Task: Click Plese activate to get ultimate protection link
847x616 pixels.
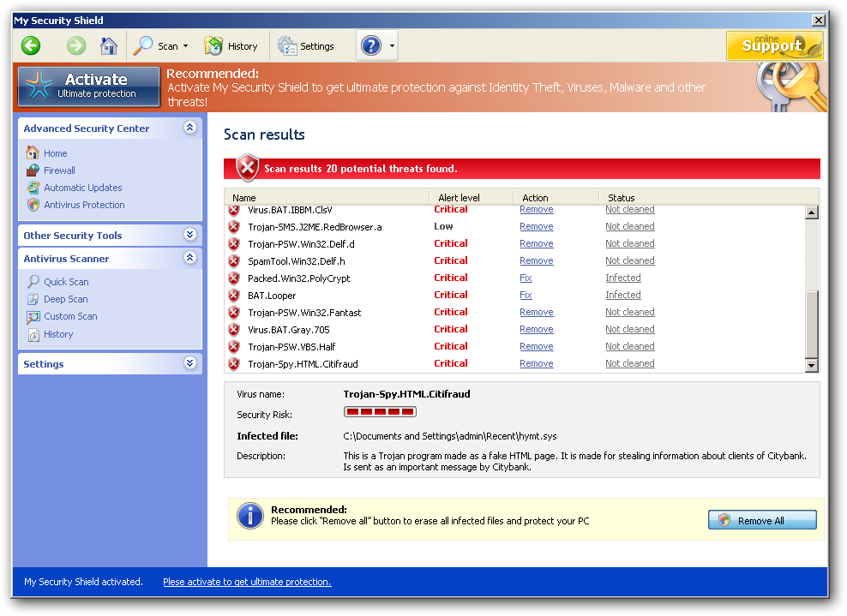Action: (248, 582)
